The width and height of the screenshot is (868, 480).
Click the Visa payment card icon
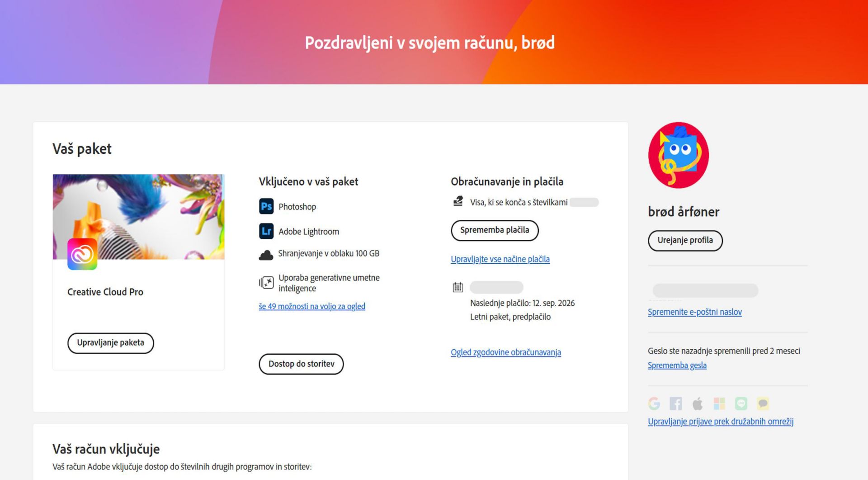click(x=458, y=202)
